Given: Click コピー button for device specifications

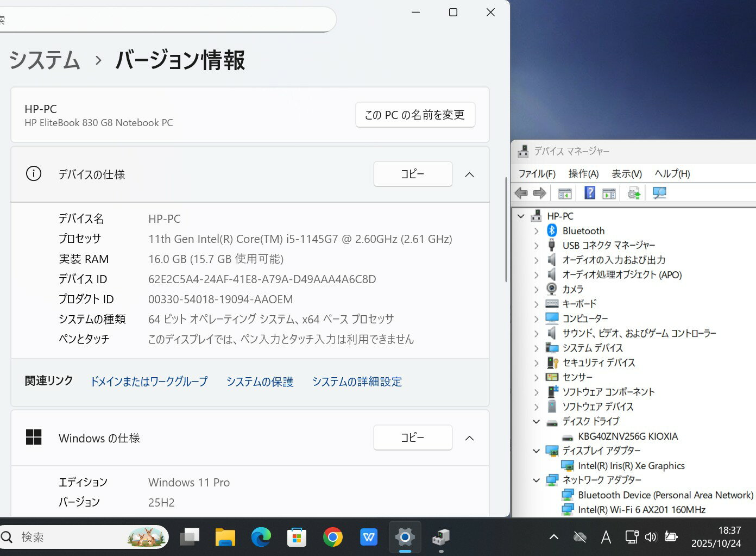Looking at the screenshot, I should pyautogui.click(x=413, y=174).
